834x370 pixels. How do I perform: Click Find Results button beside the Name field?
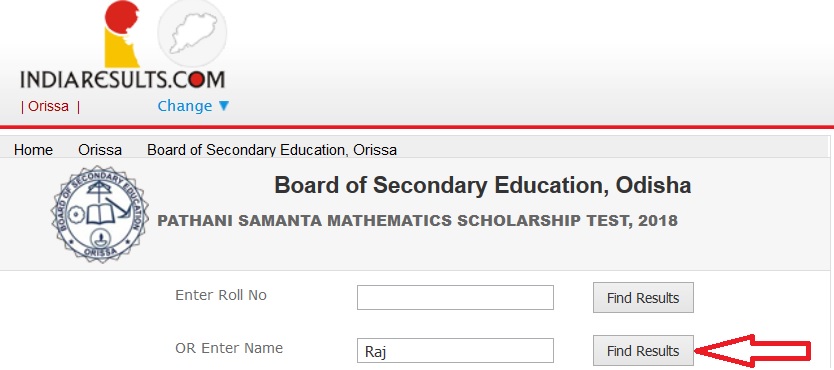click(x=643, y=350)
